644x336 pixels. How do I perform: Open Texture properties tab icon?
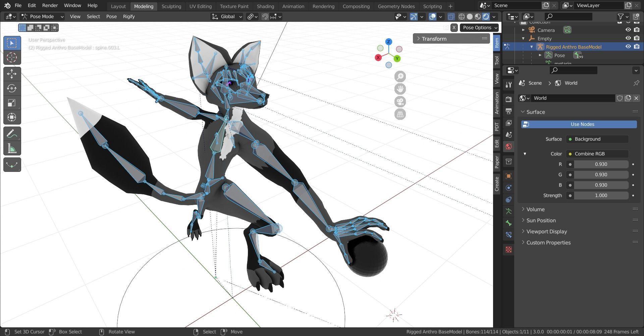pos(508,249)
